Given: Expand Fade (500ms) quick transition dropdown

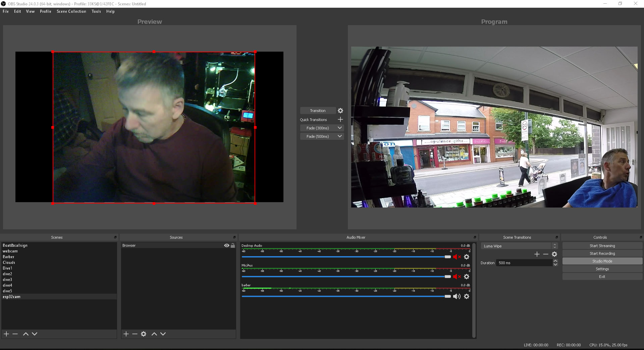Looking at the screenshot, I should point(340,136).
